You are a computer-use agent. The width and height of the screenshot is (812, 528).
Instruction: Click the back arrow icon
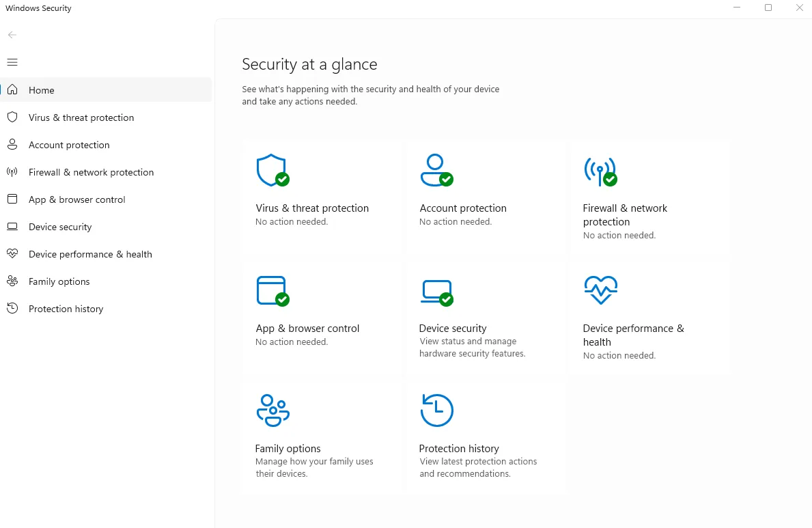(12, 35)
